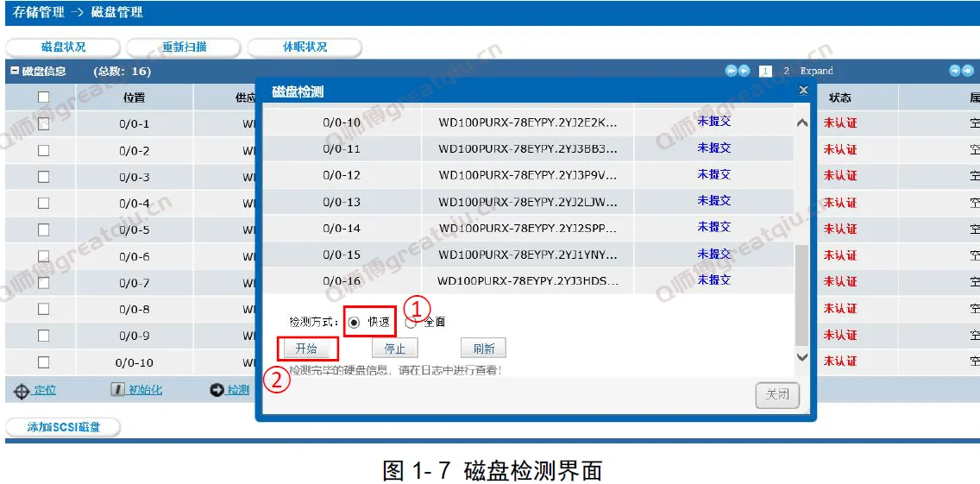Click the first-page icon left of page numbers

[x=731, y=71]
